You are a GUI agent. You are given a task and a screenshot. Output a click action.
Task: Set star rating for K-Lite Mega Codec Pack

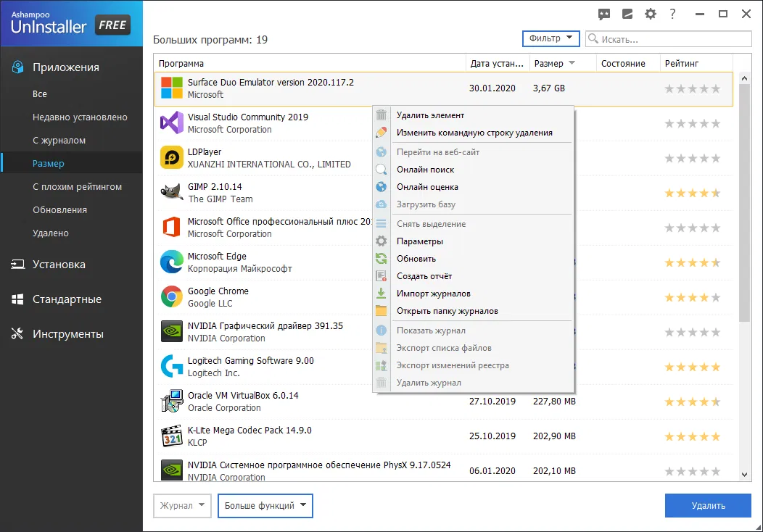point(693,436)
